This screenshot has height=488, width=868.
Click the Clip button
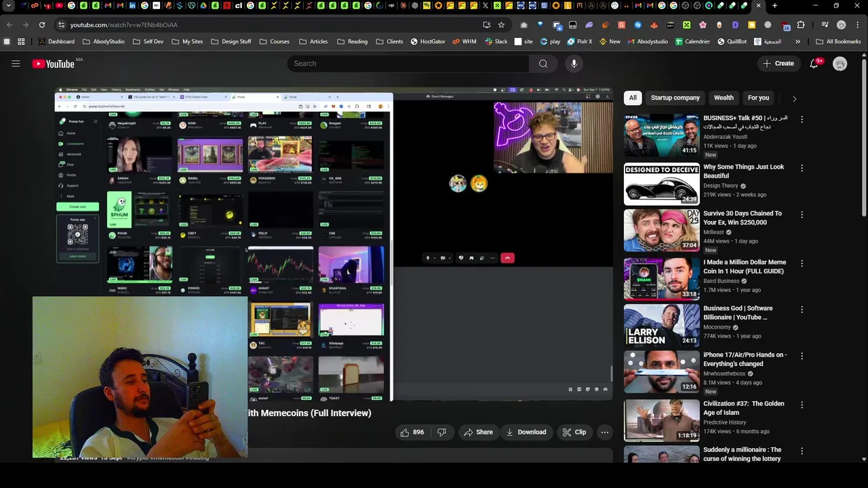coord(574,432)
